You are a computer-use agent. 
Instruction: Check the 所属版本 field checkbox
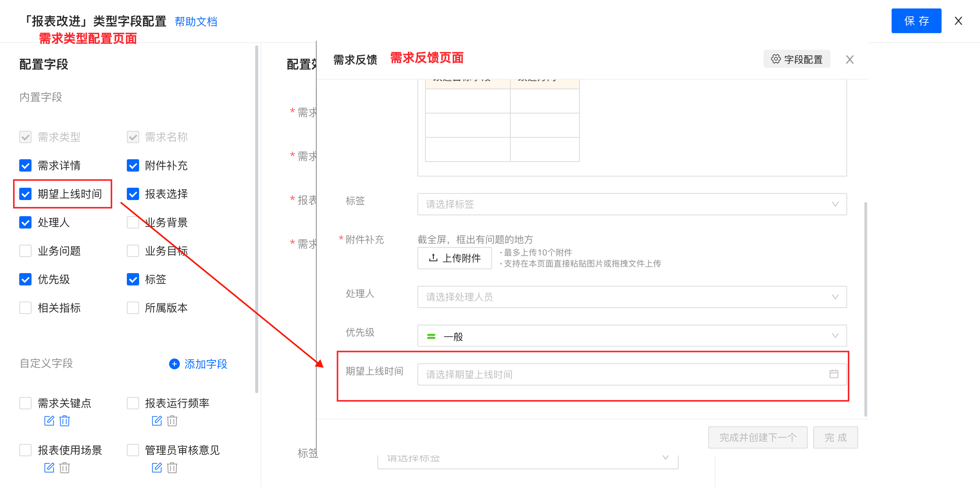point(133,308)
